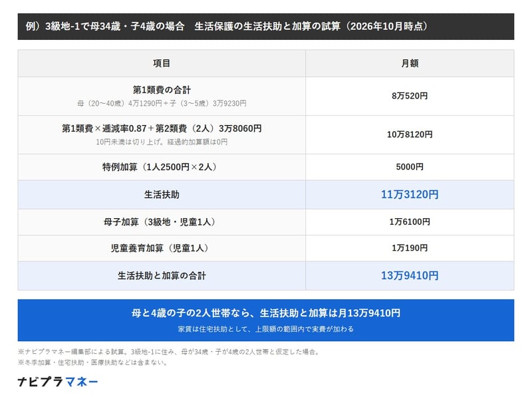Click the blue banner headline 母と4歳の子の2人世帯なら
The height and width of the screenshot is (399, 532).
pyautogui.click(x=265, y=313)
